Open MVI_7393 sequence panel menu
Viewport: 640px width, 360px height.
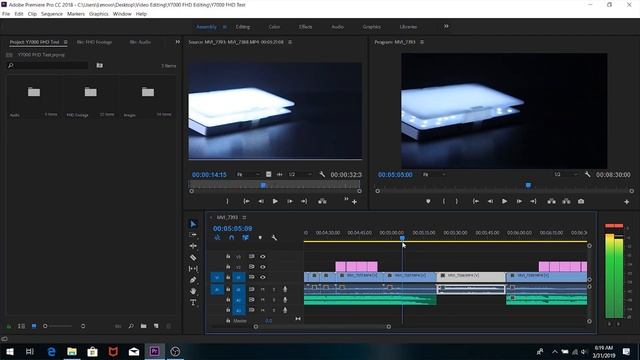[x=244, y=217]
